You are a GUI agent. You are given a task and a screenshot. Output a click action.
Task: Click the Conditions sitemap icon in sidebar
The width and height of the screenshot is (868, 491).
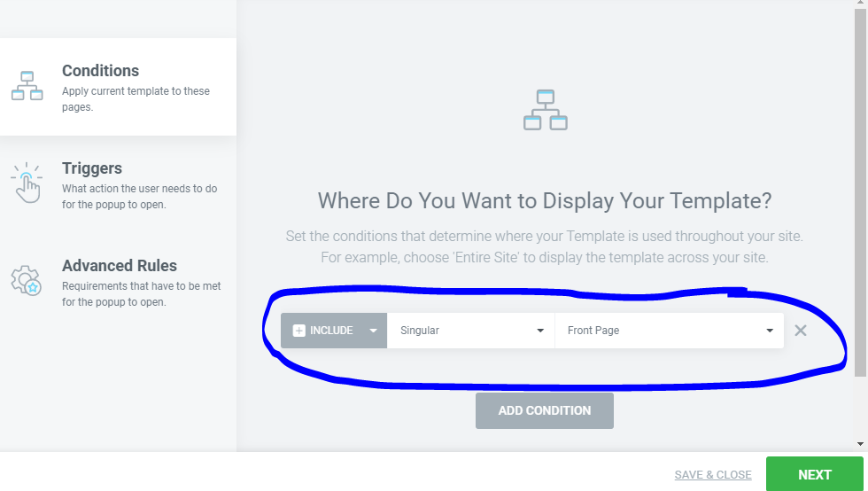pyautogui.click(x=27, y=86)
